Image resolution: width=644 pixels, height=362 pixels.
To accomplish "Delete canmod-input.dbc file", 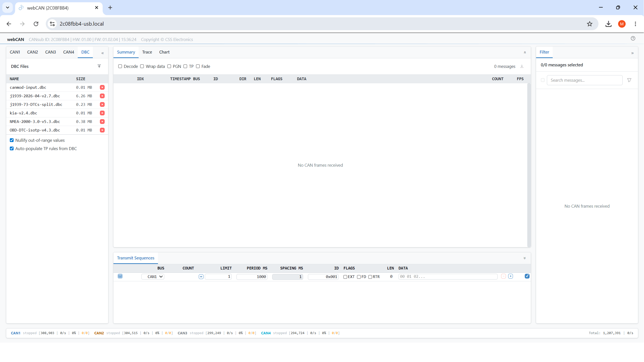I will 102,87.
